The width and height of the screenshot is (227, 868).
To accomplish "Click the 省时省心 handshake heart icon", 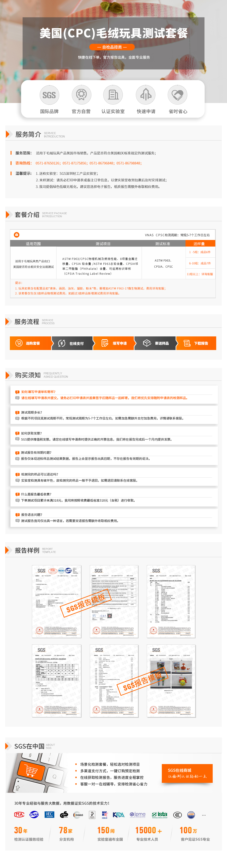I will pyautogui.click(x=178, y=95).
